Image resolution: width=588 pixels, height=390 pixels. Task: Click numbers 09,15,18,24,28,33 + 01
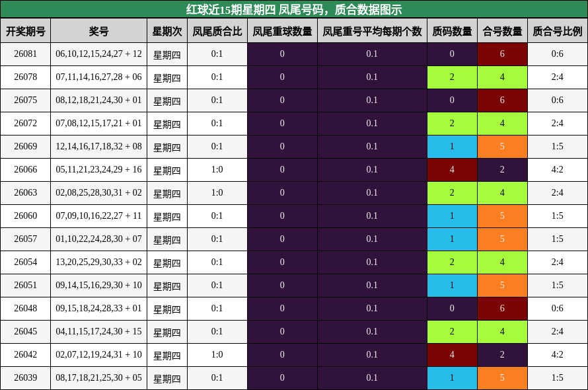(98, 309)
